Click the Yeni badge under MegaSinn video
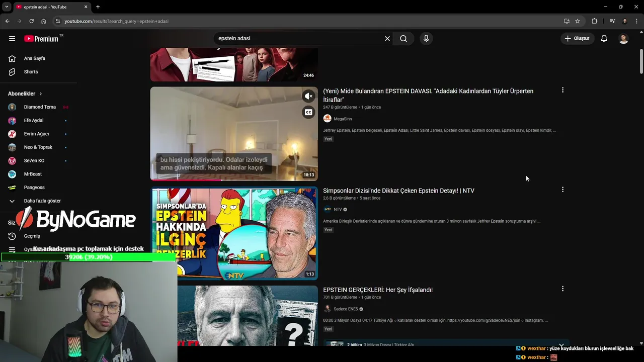Image resolution: width=644 pixels, height=362 pixels. click(328, 139)
